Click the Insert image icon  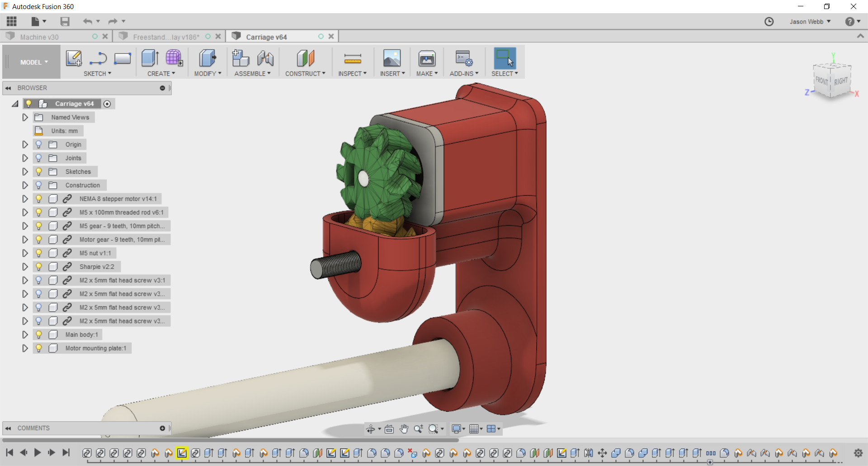pyautogui.click(x=392, y=58)
